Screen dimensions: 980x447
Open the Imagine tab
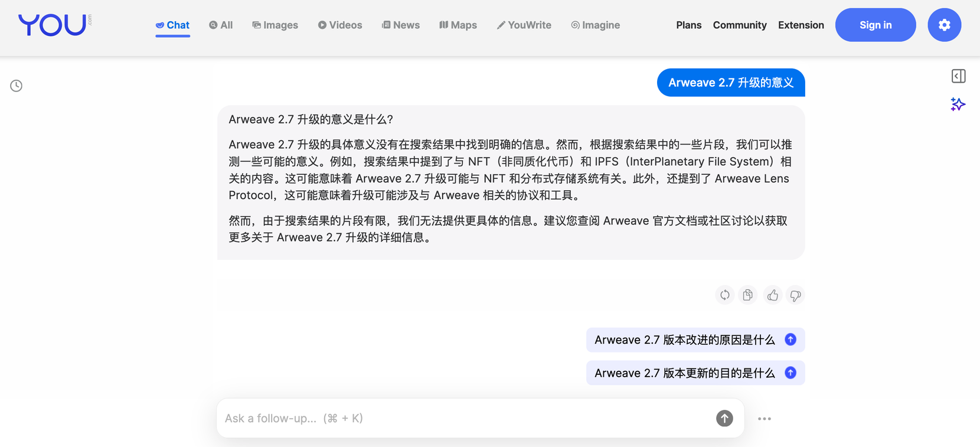[x=595, y=25]
